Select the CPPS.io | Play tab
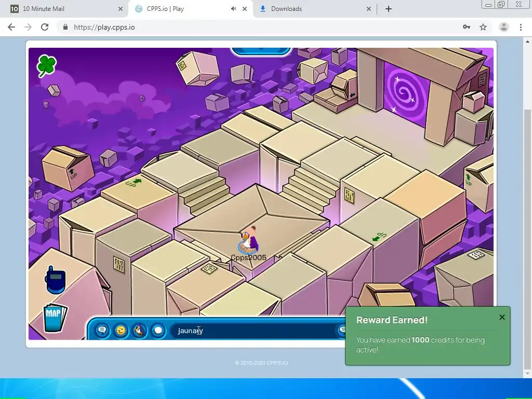Viewport: 532px width, 399px height. 190,9
